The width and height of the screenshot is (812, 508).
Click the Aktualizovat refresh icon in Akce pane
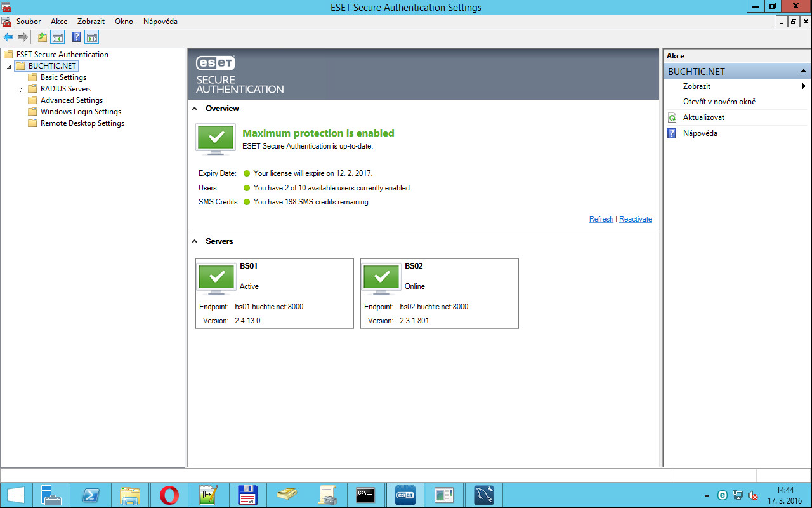coord(672,117)
